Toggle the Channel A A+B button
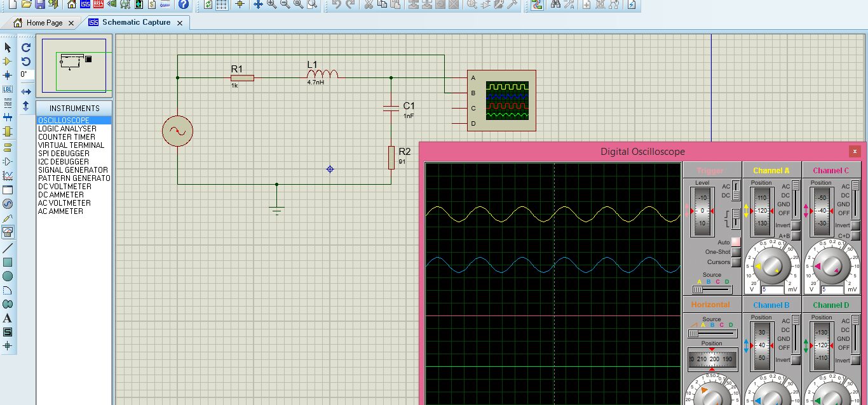The height and width of the screenshot is (405, 868). (796, 236)
